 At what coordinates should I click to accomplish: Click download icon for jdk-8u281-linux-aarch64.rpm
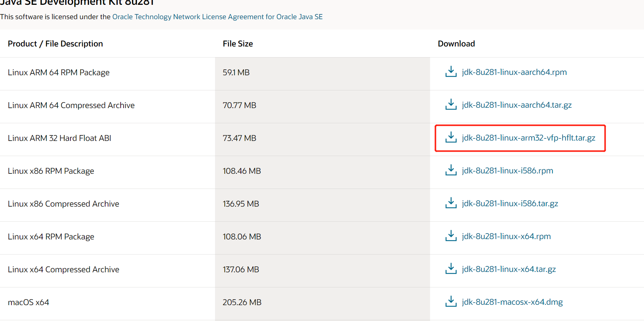coord(451,72)
